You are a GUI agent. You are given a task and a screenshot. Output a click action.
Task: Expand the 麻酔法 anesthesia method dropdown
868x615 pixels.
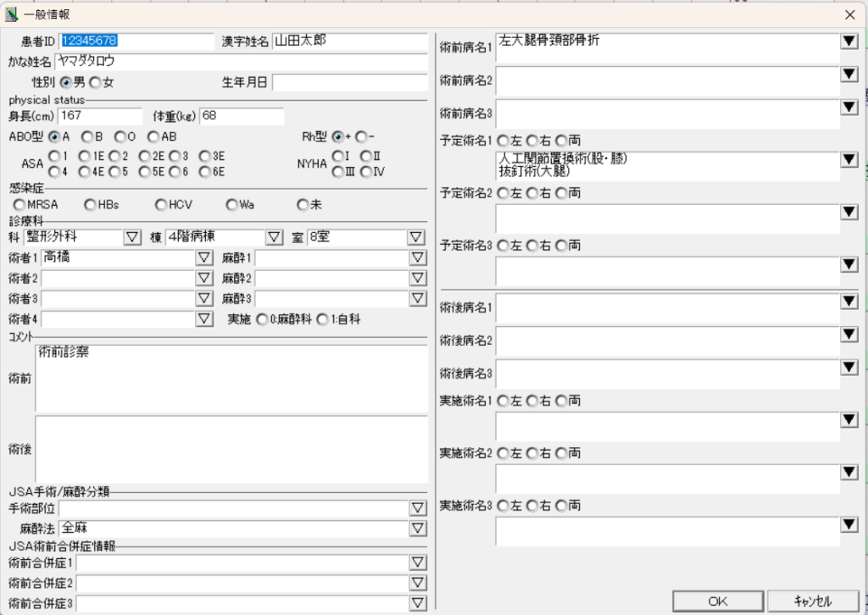[x=418, y=528]
